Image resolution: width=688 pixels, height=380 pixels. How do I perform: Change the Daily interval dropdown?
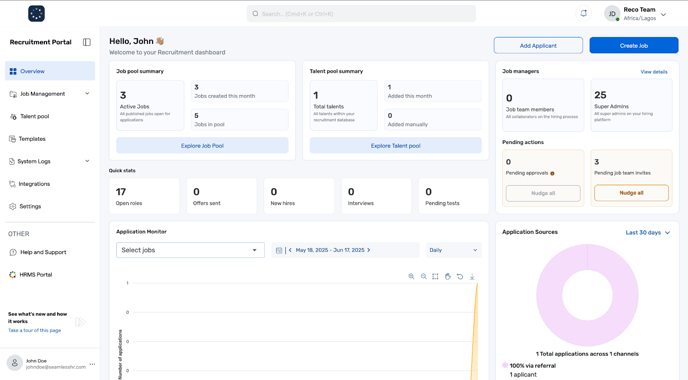click(453, 250)
